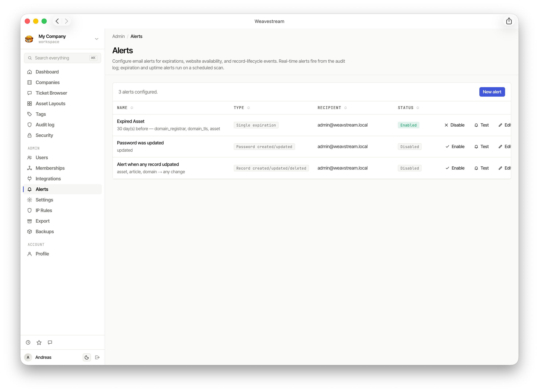This screenshot has height=392, width=539.
Task: Go back with the left chevron arrow
Action: coord(57,21)
